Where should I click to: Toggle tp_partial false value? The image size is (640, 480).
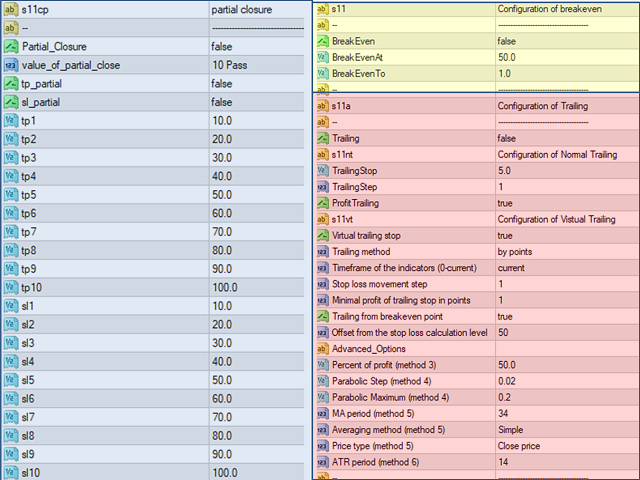tap(222, 84)
